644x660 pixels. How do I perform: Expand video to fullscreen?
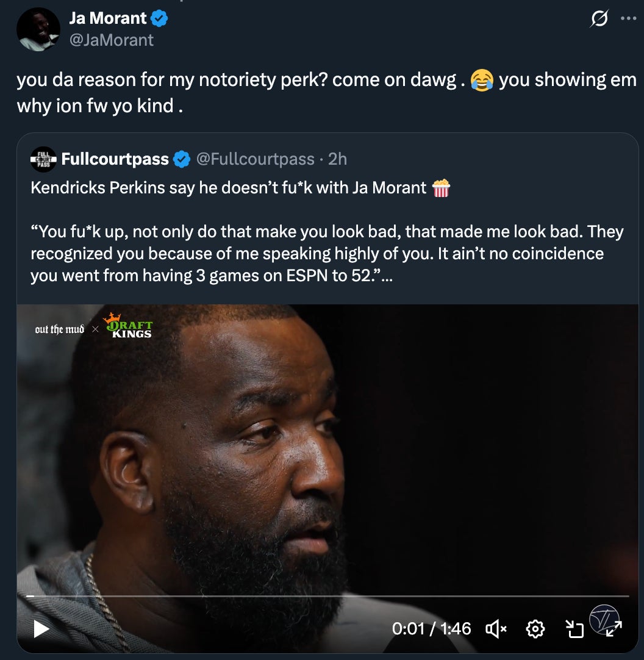[x=613, y=630]
